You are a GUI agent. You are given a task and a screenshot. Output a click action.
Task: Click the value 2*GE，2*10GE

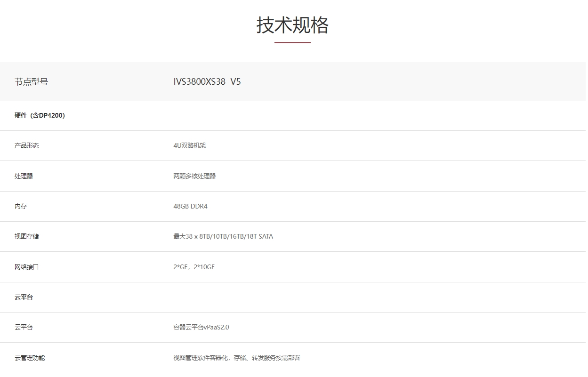[x=194, y=267]
